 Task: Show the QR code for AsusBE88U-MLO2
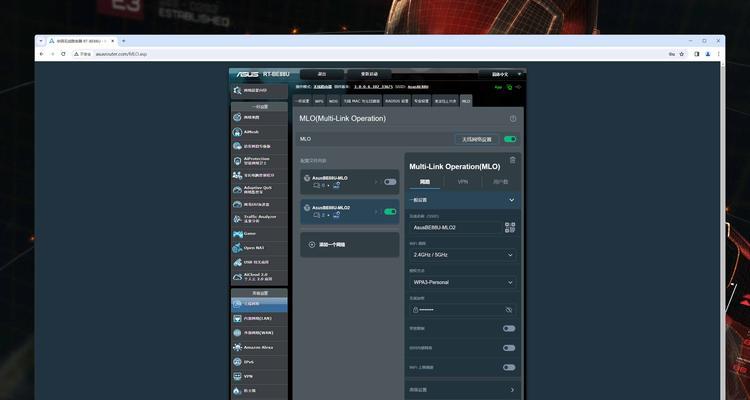coord(510,227)
